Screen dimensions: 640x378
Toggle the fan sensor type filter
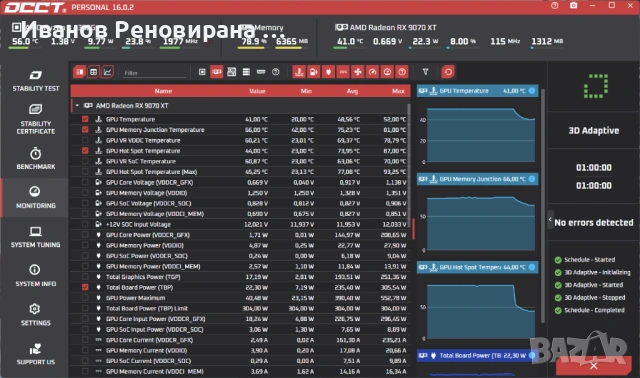click(x=358, y=72)
